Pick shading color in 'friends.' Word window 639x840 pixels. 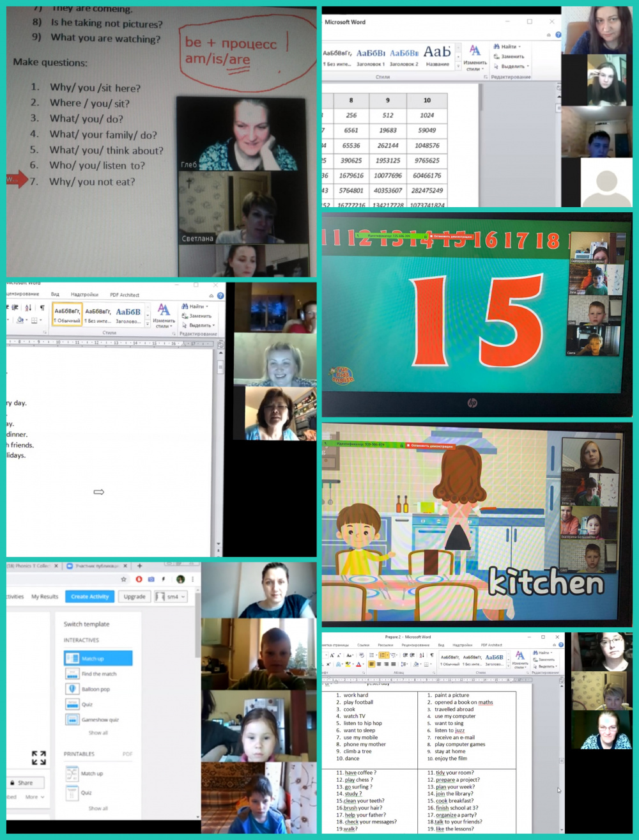(x=21, y=320)
